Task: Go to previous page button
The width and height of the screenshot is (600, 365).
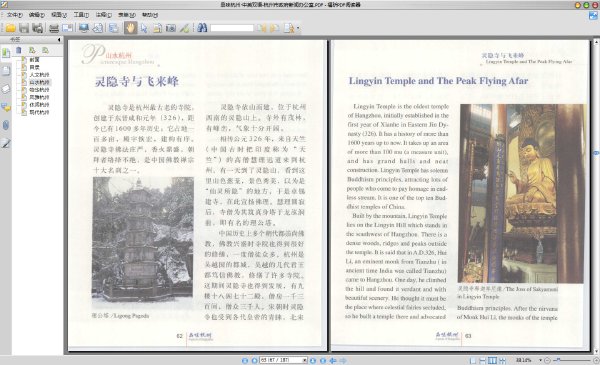Action: pos(254,360)
